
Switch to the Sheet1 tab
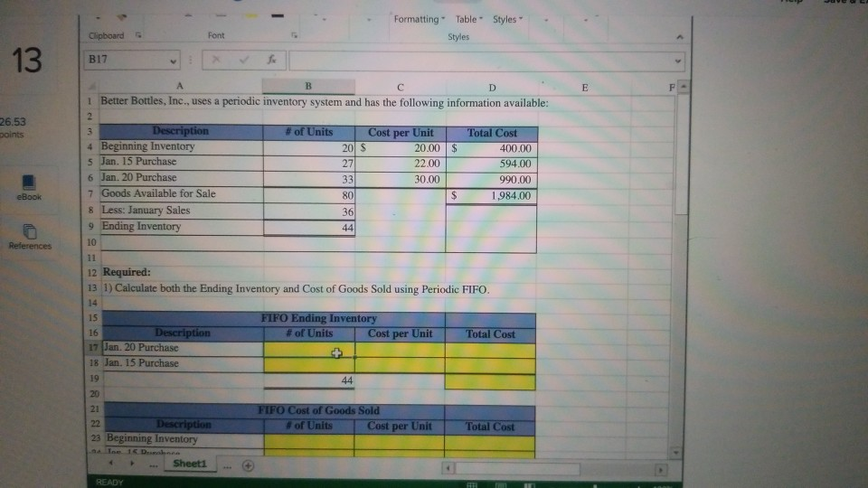coord(189,464)
